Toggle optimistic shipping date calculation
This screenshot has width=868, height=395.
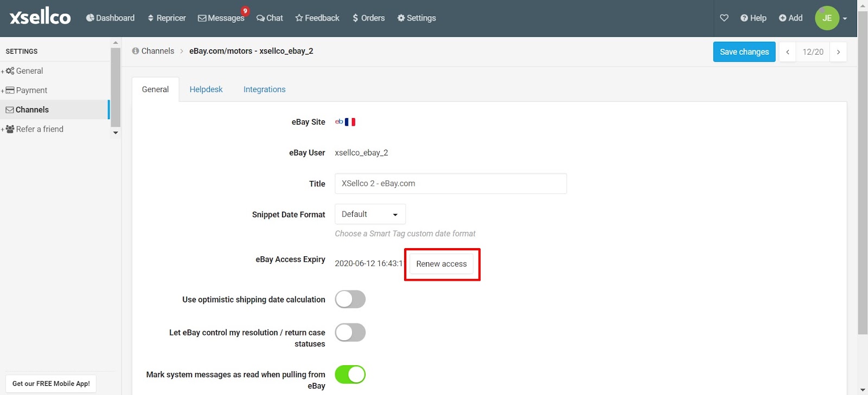tap(350, 299)
